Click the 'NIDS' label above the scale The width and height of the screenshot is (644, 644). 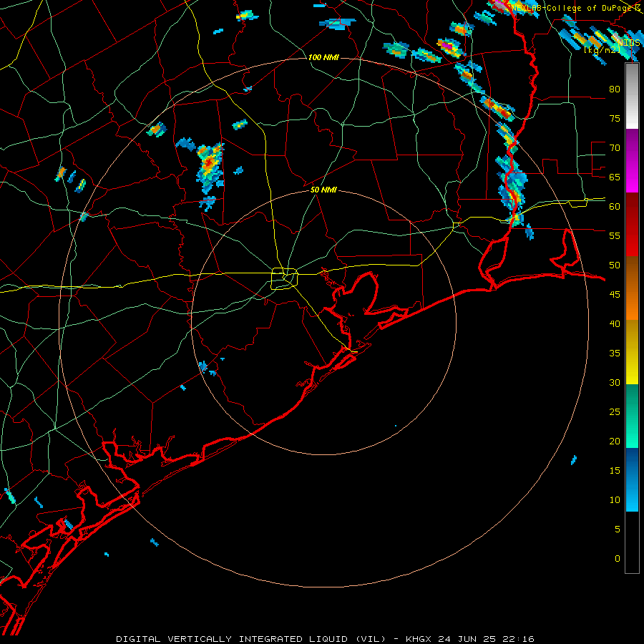coord(629,43)
